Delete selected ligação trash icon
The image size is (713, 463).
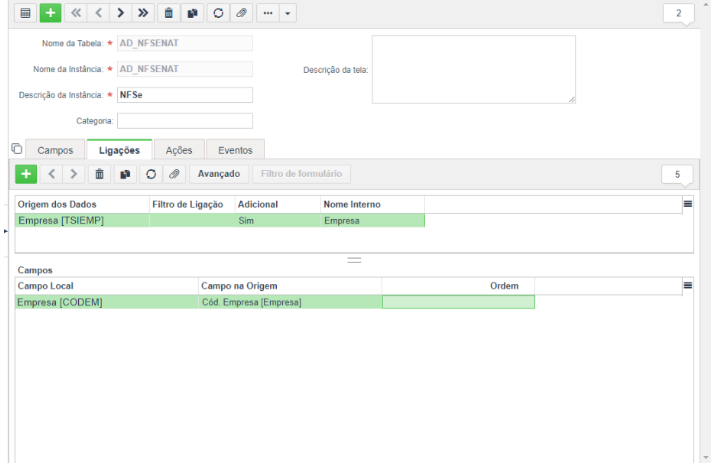99,174
